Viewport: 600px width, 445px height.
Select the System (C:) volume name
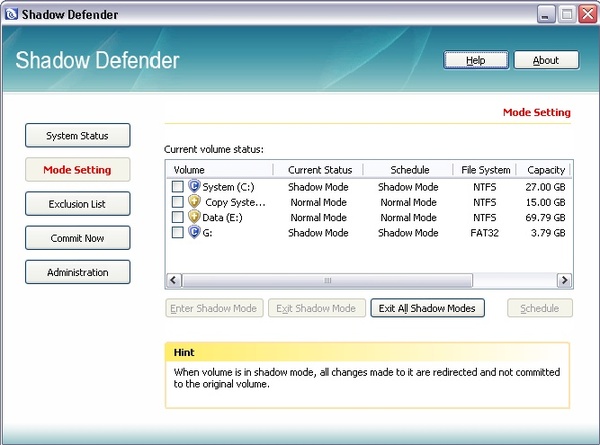(x=228, y=187)
